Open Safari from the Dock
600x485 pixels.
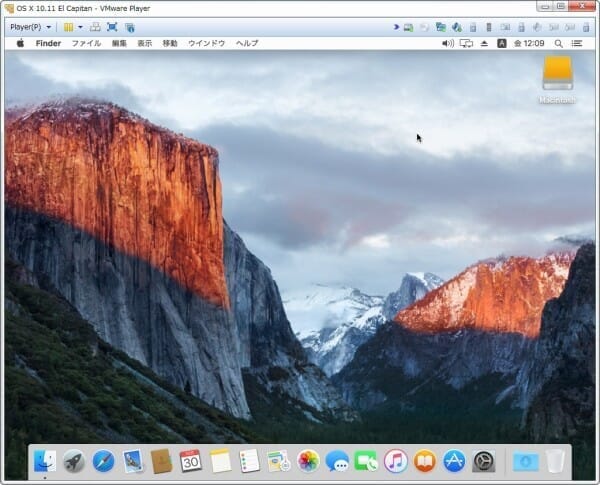[x=103, y=461]
